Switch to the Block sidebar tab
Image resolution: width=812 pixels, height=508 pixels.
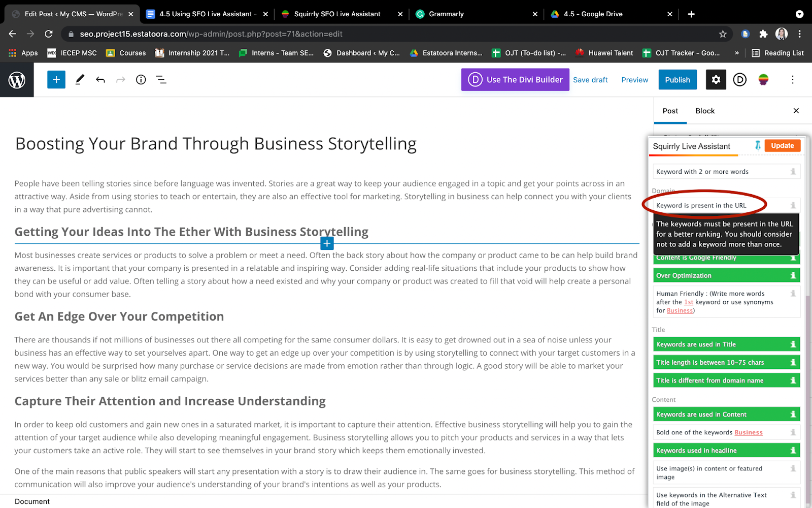(705, 111)
